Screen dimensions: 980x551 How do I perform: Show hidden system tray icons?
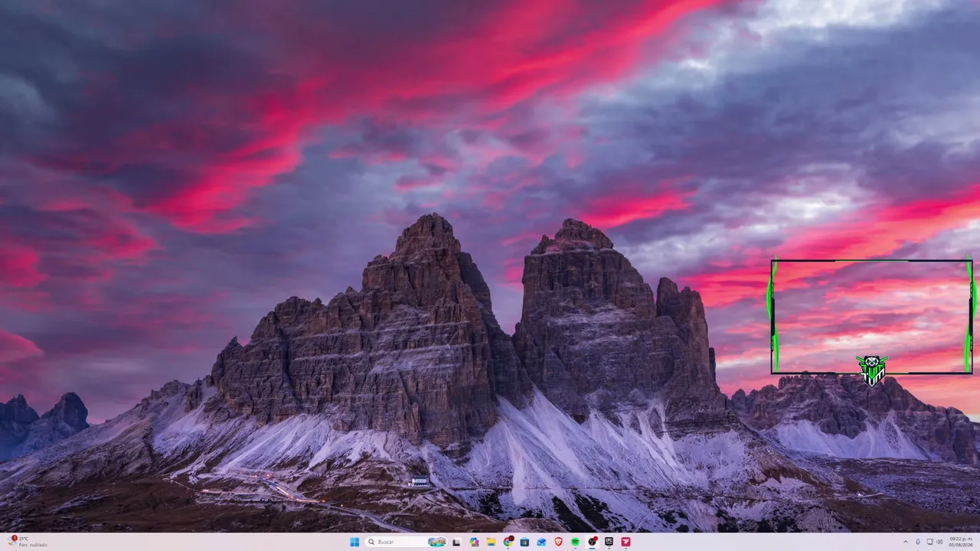pyautogui.click(x=906, y=542)
